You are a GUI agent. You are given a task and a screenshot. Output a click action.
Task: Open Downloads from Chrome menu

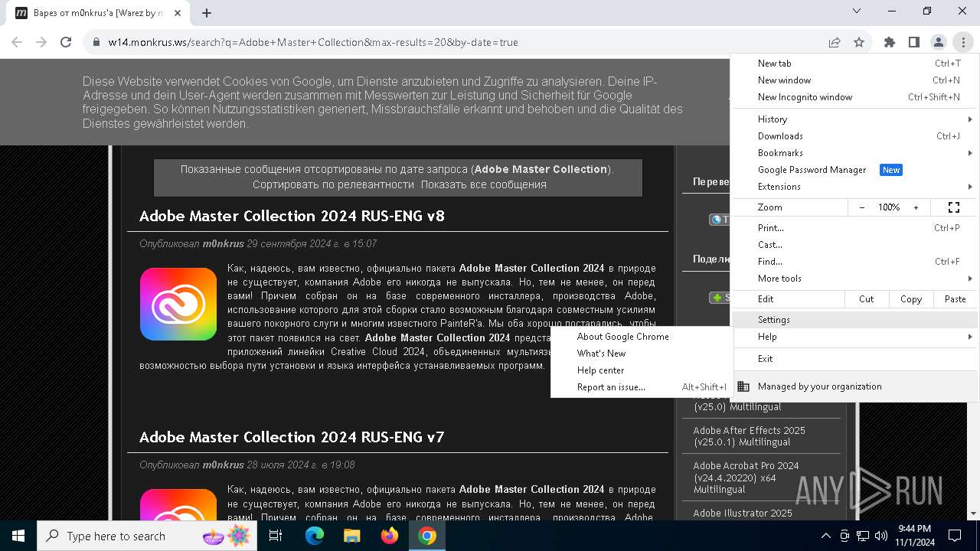[855, 136]
